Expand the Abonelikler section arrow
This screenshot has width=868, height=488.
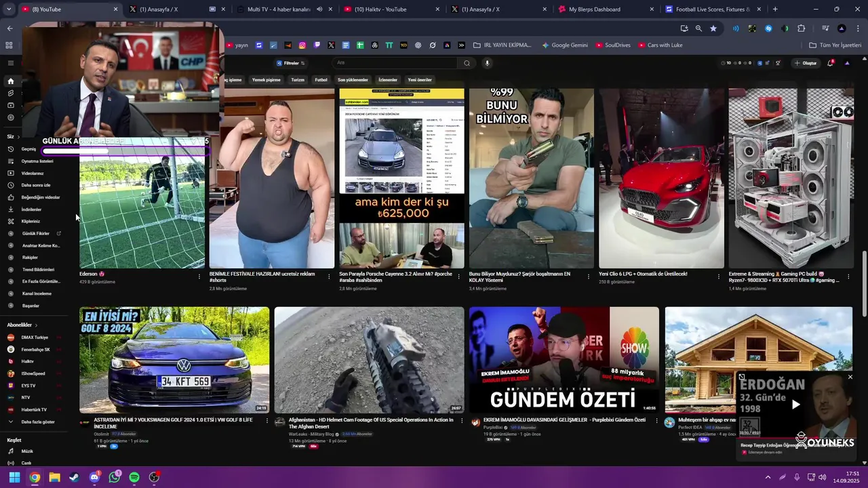click(x=37, y=325)
